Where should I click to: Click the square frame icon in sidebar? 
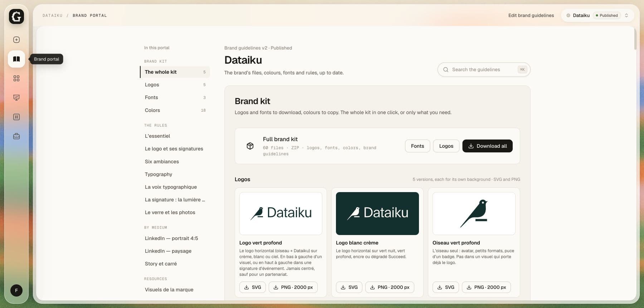pos(16,117)
